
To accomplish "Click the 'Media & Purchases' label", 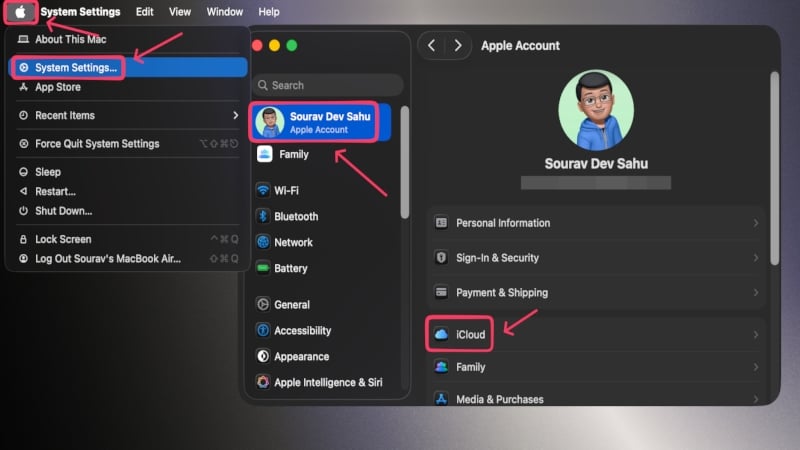I will coord(499,399).
